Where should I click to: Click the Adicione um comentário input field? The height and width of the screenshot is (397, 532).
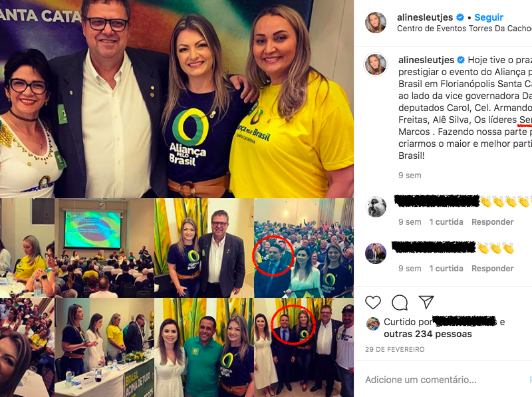[x=441, y=380]
